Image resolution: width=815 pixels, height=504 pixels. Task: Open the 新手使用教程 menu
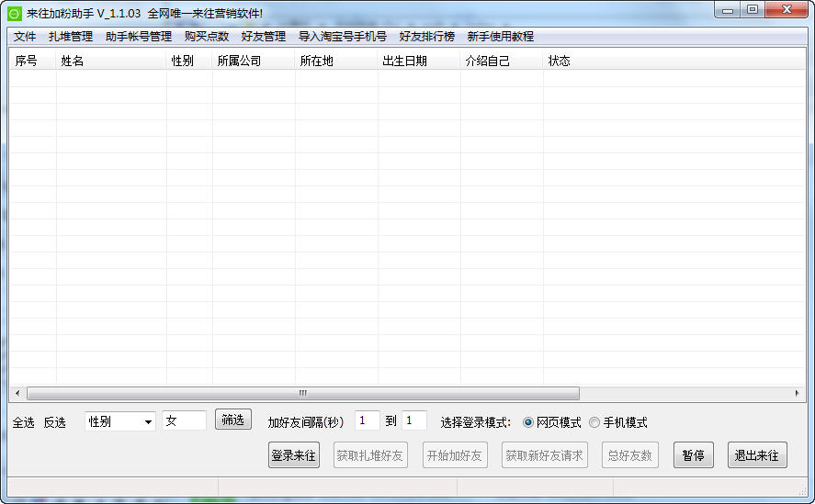500,37
